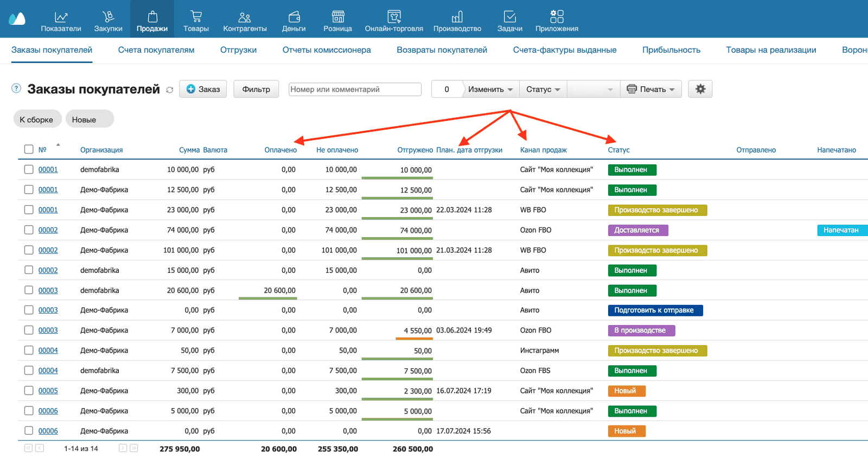The height and width of the screenshot is (465, 868).
Task: Open the Производство factory icon
Action: coord(457,17)
